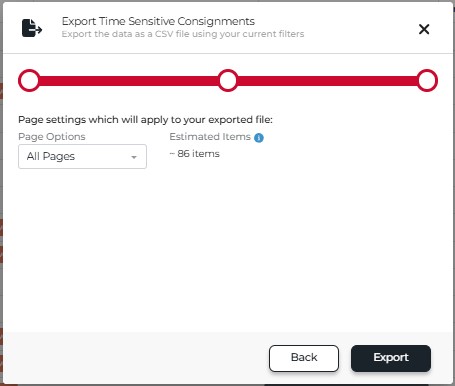Click the Page settings heading text
The image size is (455, 386).
pos(145,120)
